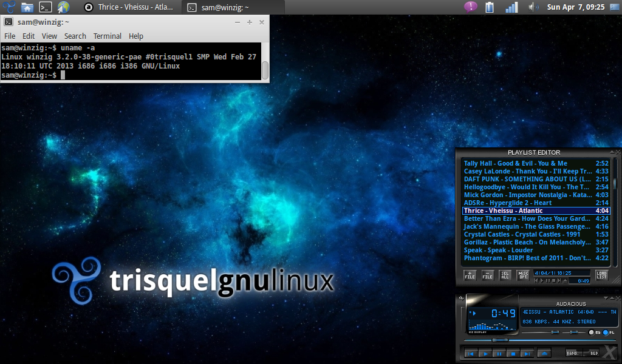Open the volume speaker tray icon
The image size is (622, 364).
click(533, 7)
